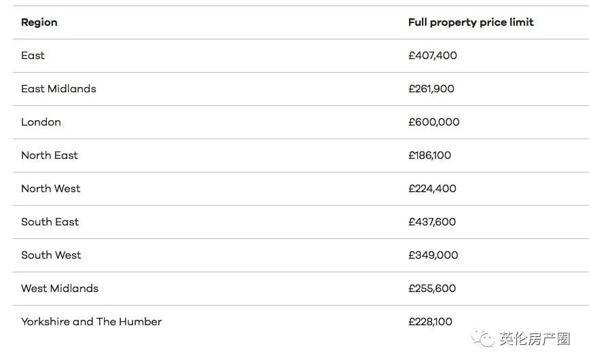The width and height of the screenshot is (589, 364).
Task: Click the £407,400 price value
Action: point(432,56)
